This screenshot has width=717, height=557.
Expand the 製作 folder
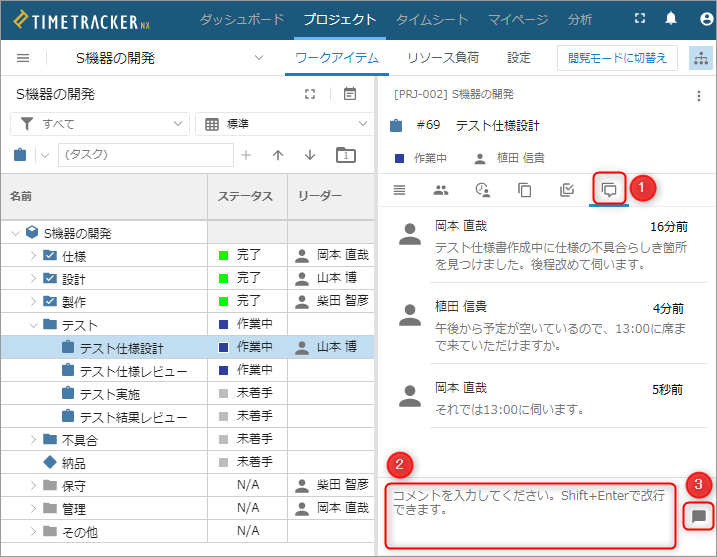[33, 301]
